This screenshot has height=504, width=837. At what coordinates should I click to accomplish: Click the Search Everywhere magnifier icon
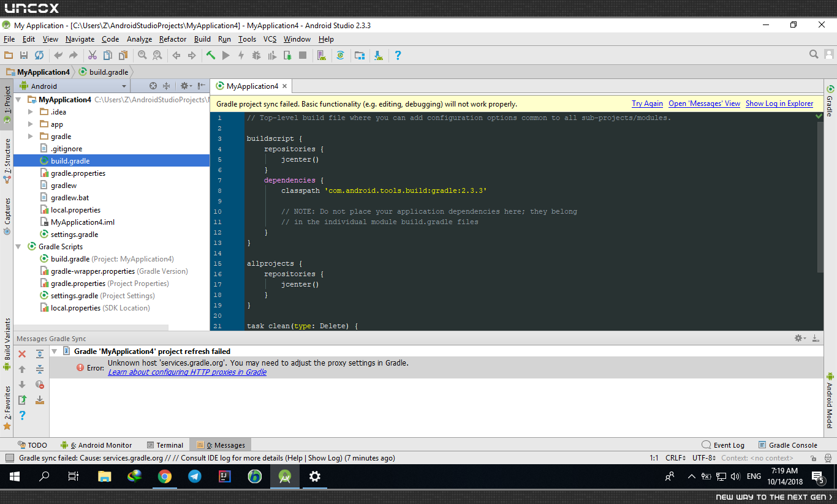pyautogui.click(x=814, y=55)
